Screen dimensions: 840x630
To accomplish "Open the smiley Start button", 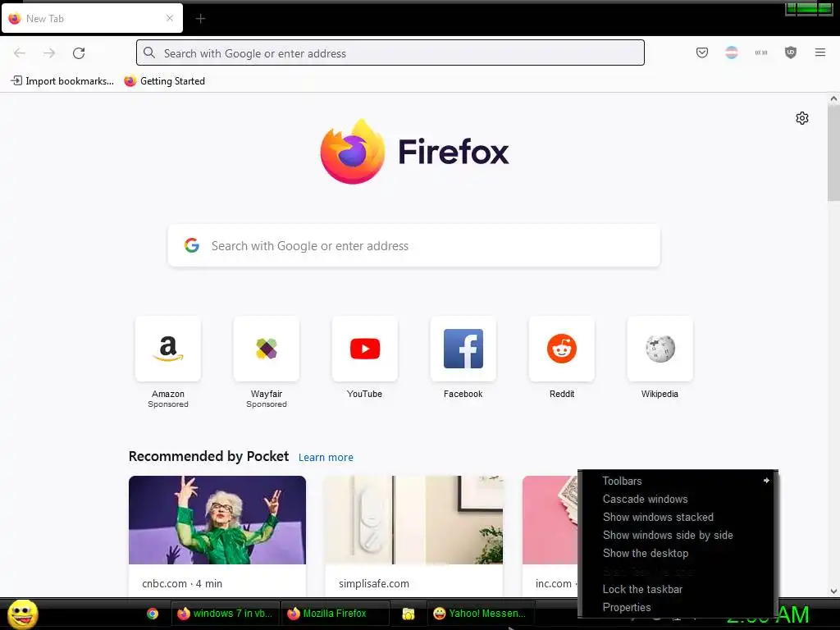I will pos(22,614).
